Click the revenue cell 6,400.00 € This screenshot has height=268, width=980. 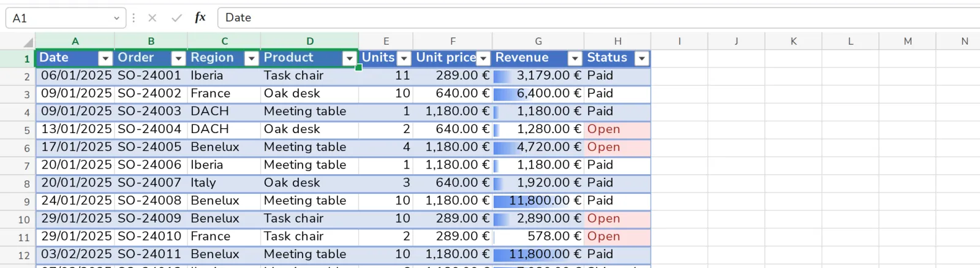(538, 93)
